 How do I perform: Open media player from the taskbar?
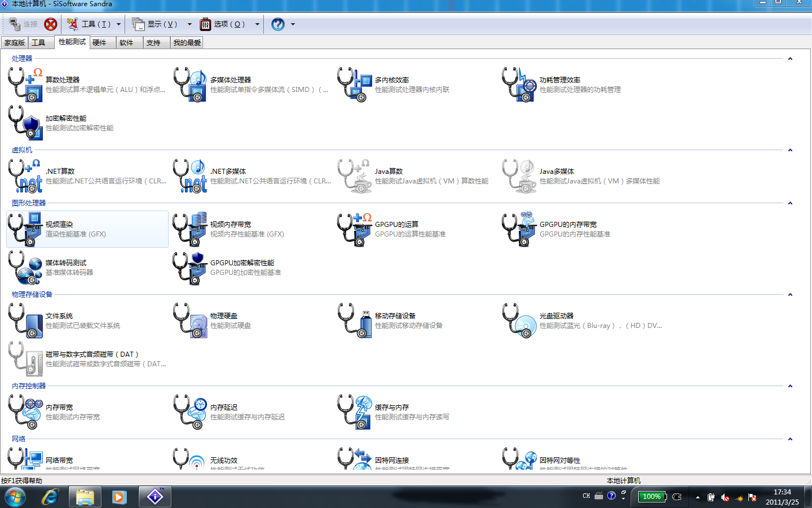coord(120,497)
